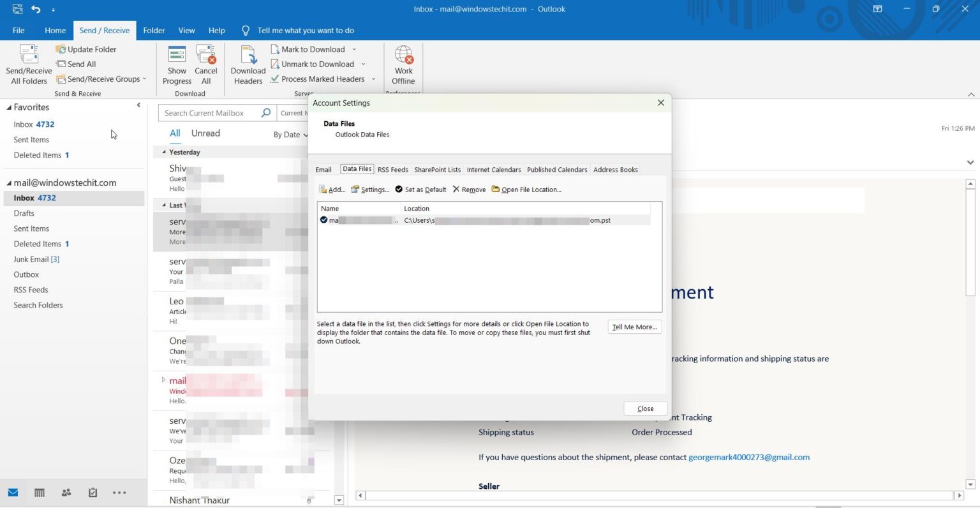Screen dimensions: 980x508
Task: Click the Update Folder icon
Action: click(61, 49)
